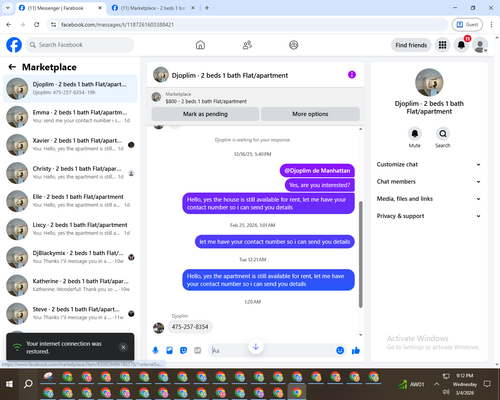This screenshot has width=500, height=400.
Task: Attach a photo or file icon
Action: tap(169, 350)
